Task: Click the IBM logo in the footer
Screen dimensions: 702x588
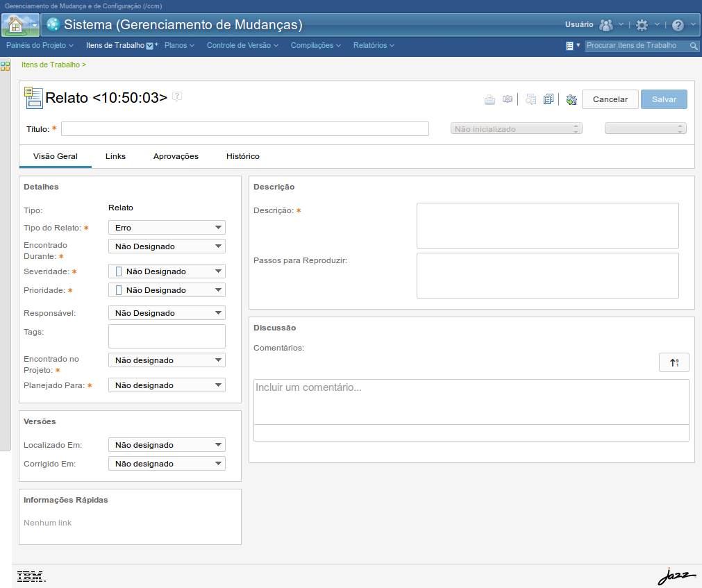Action: (31, 577)
